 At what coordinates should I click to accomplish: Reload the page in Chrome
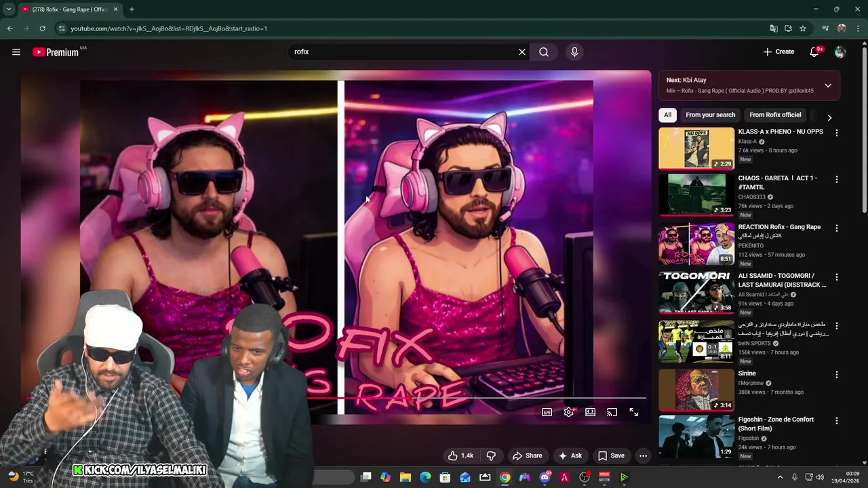42,28
